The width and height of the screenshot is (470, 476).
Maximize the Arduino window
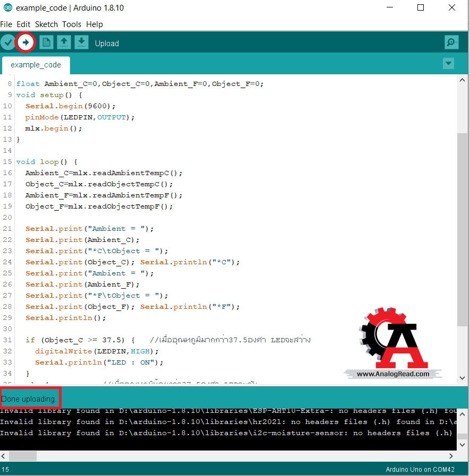(x=421, y=7)
